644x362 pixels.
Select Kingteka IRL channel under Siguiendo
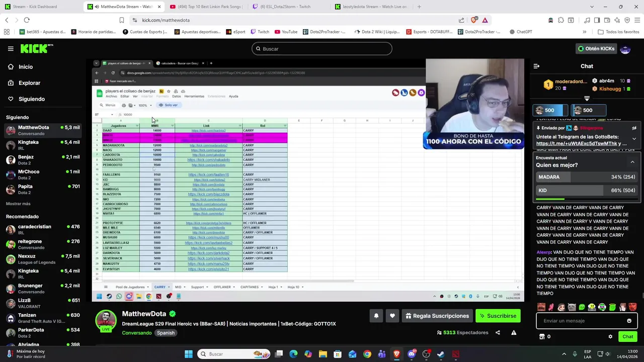tap(42, 145)
